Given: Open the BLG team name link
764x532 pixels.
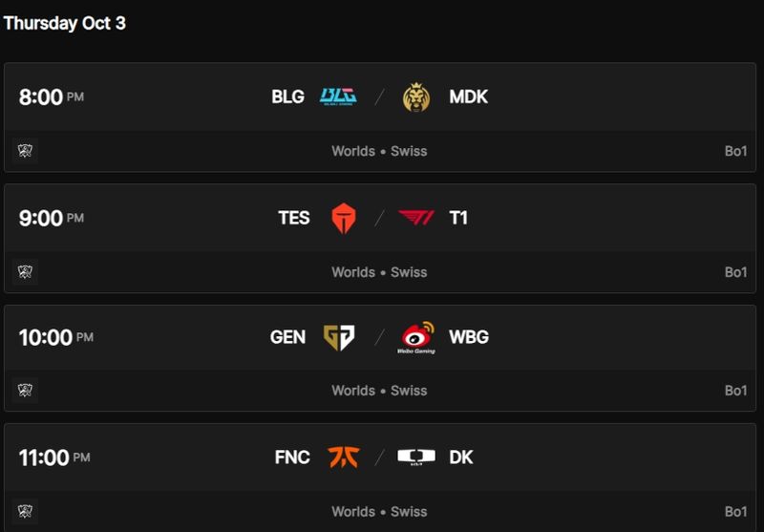Looking at the screenshot, I should pyautogui.click(x=287, y=96).
